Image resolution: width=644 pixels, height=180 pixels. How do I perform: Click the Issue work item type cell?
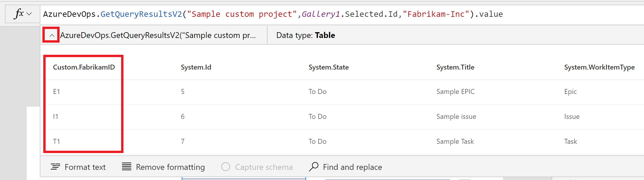point(572,117)
